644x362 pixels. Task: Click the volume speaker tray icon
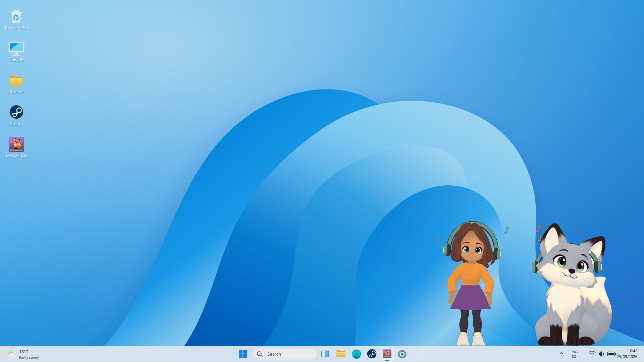pyautogui.click(x=601, y=354)
